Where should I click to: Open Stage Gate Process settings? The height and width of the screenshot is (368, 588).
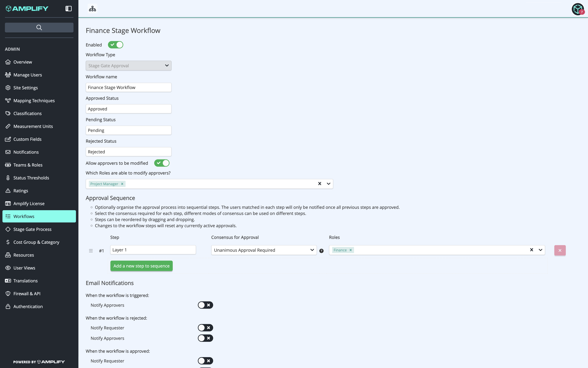click(39, 229)
